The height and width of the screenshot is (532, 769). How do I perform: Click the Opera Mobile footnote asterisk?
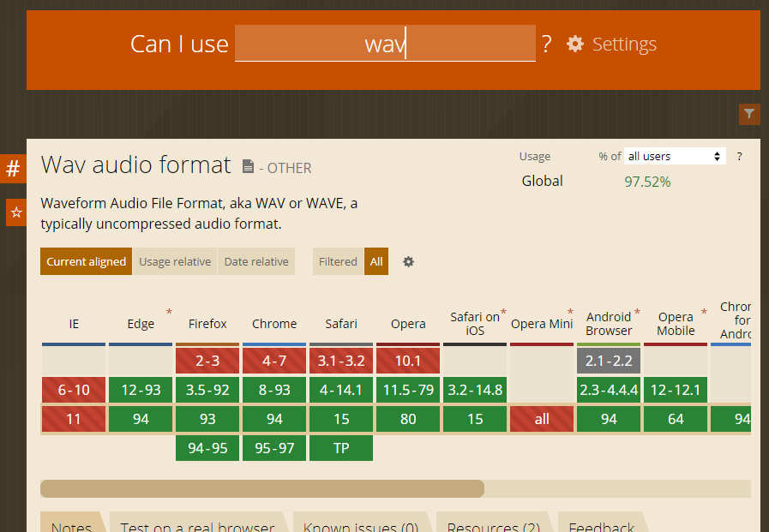click(x=704, y=312)
